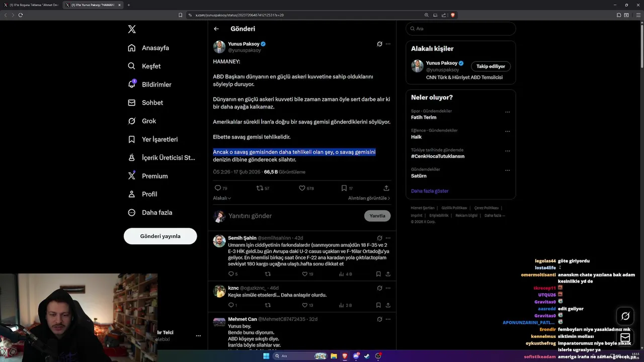Click Gönderi yayınla button

click(160, 236)
